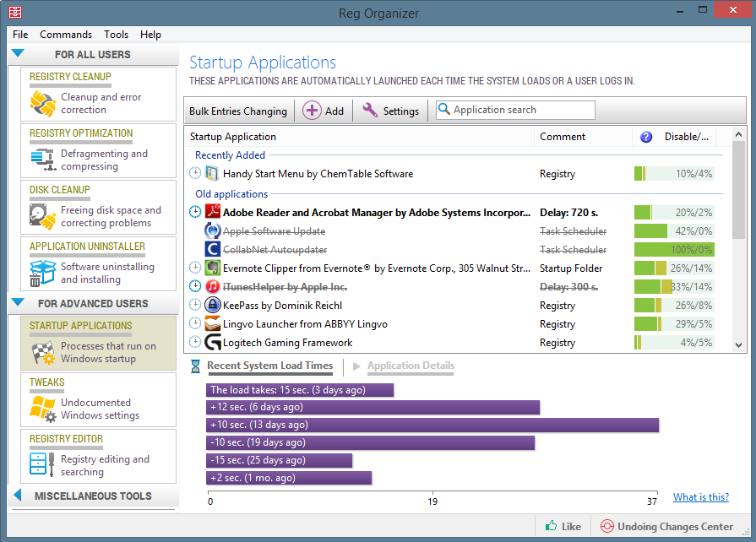The height and width of the screenshot is (542, 756).
Task: Click the Registry Optimization defragmenting icon
Action: pos(42,160)
